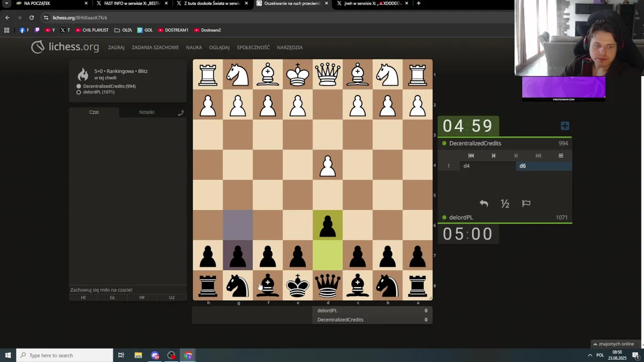Open the X bookmark labeled T
Image resolution: width=644 pixels, height=362 pixels.
point(65,30)
